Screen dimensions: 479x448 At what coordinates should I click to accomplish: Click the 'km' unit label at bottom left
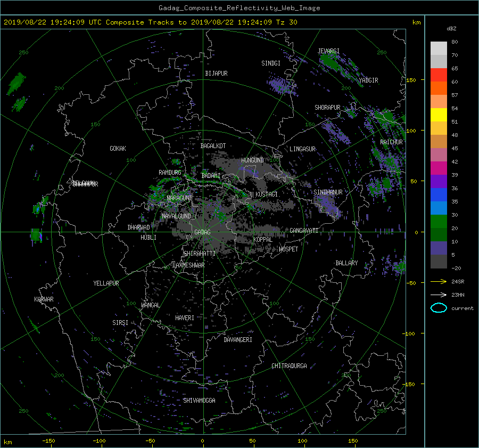[x=7, y=442]
